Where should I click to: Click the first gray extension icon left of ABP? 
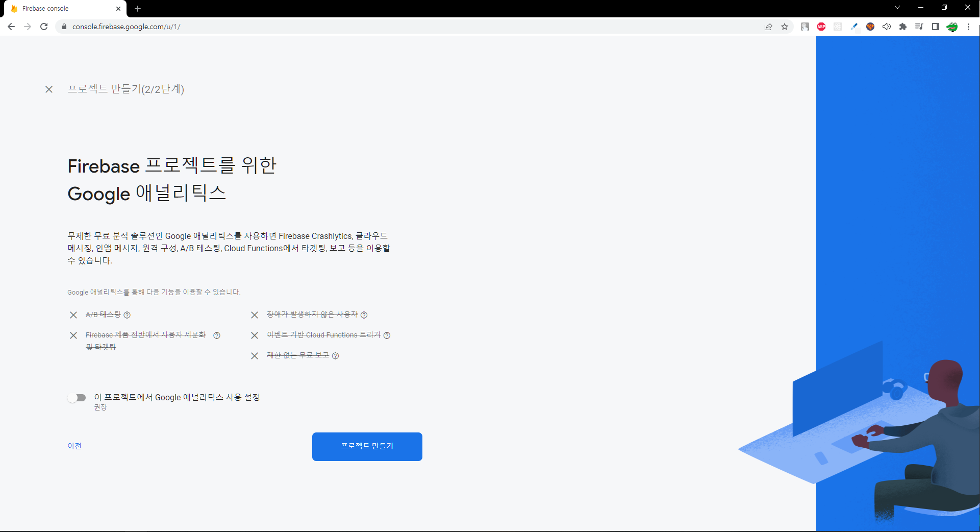(x=805, y=27)
